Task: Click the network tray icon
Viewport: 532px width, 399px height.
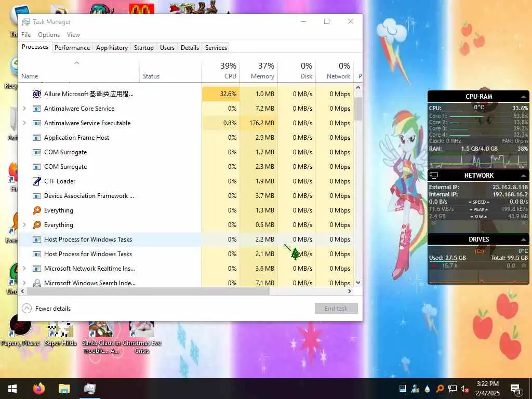Action: click(453, 389)
